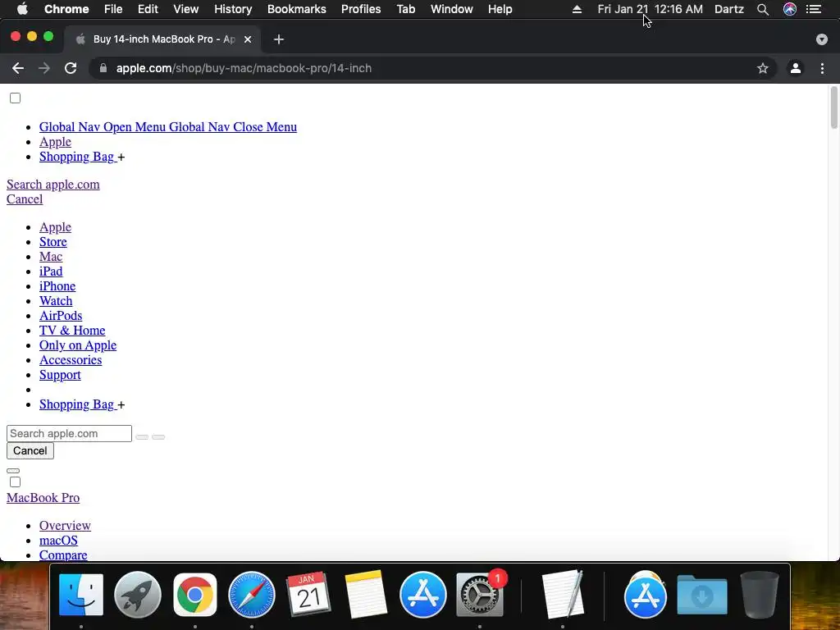The height and width of the screenshot is (630, 840).
Task: Open the Window menu
Action: [452, 9]
